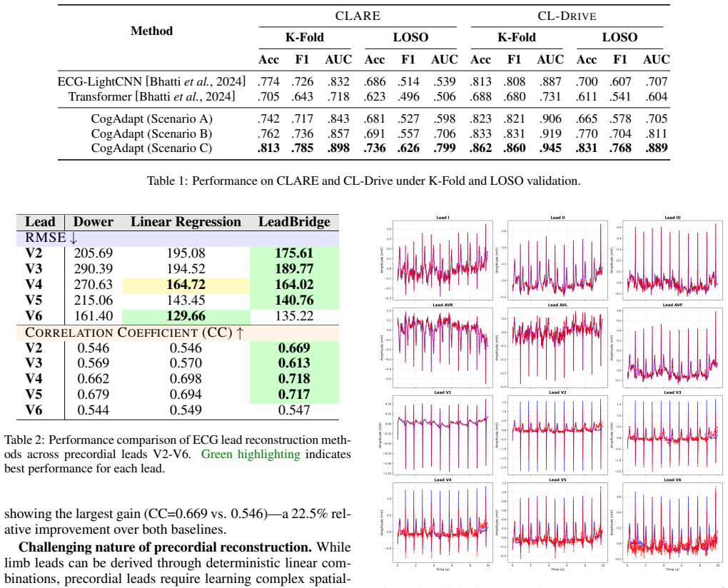Select the value ".774" in Table 1

268,81
